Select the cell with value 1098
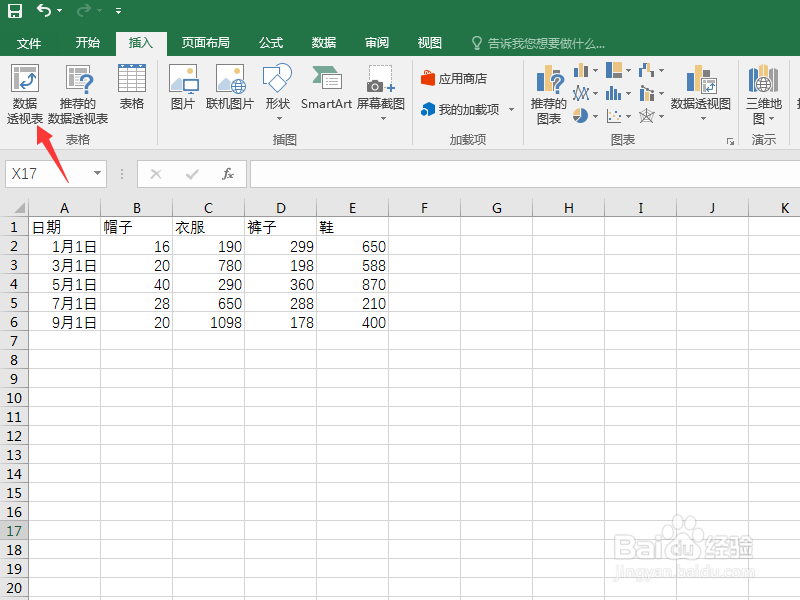The width and height of the screenshot is (800, 600). [208, 322]
